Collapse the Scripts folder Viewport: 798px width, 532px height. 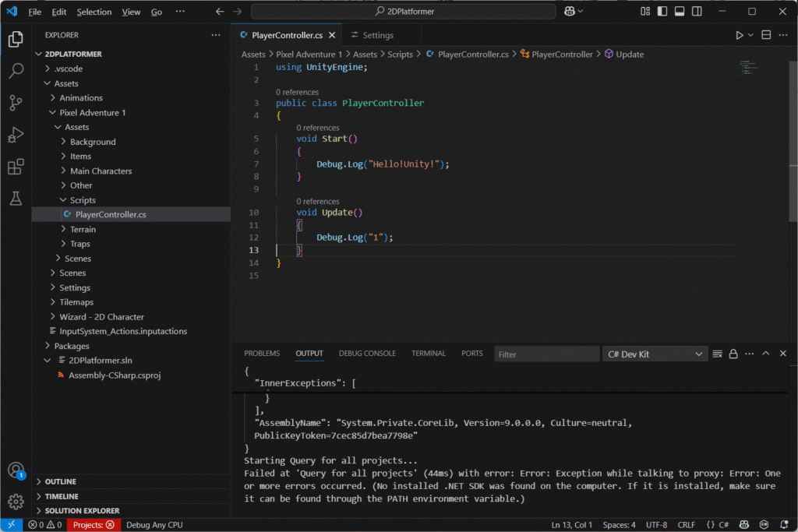(x=131, y=200)
